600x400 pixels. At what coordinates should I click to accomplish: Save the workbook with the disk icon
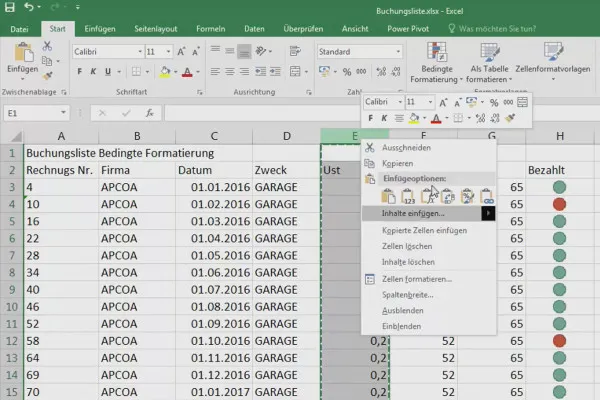(x=9, y=7)
